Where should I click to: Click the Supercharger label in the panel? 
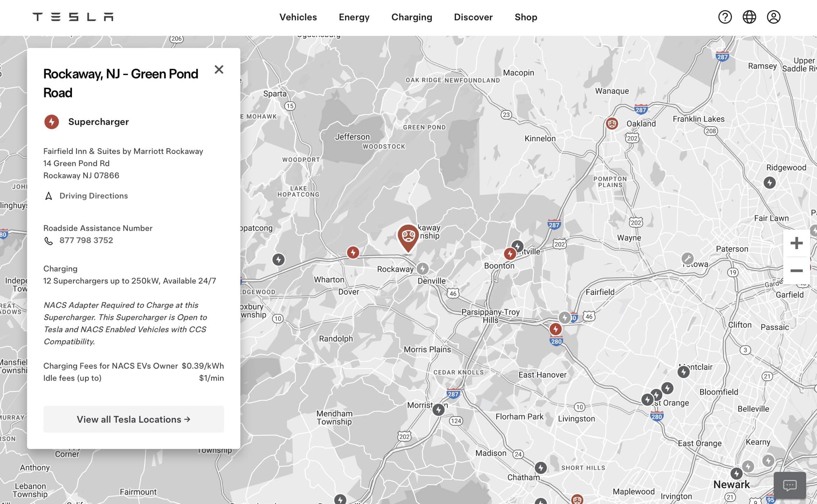[98, 122]
